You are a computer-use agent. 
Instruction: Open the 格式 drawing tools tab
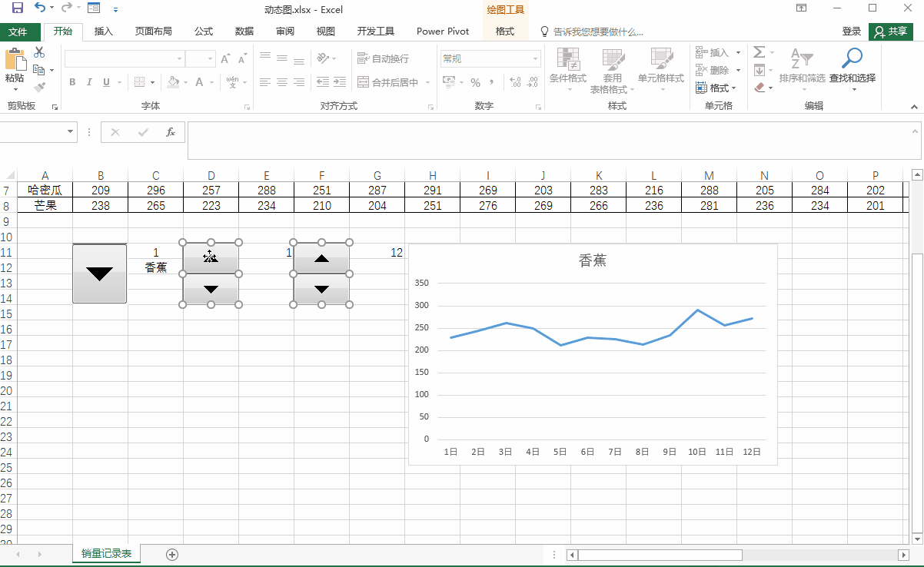pos(505,31)
